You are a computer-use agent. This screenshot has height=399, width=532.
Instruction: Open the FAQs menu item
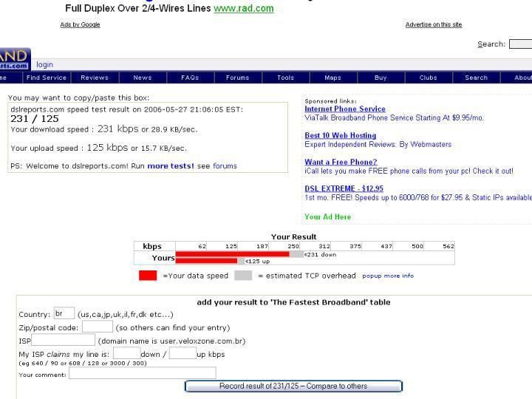click(190, 78)
